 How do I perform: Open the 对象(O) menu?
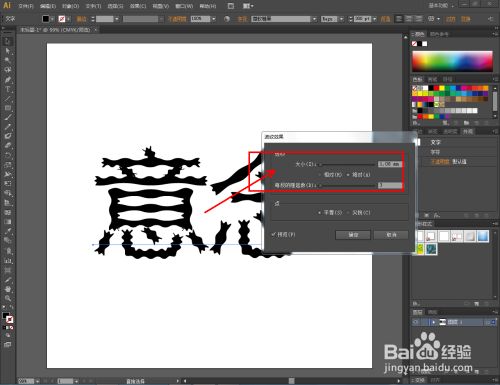[x=70, y=6]
